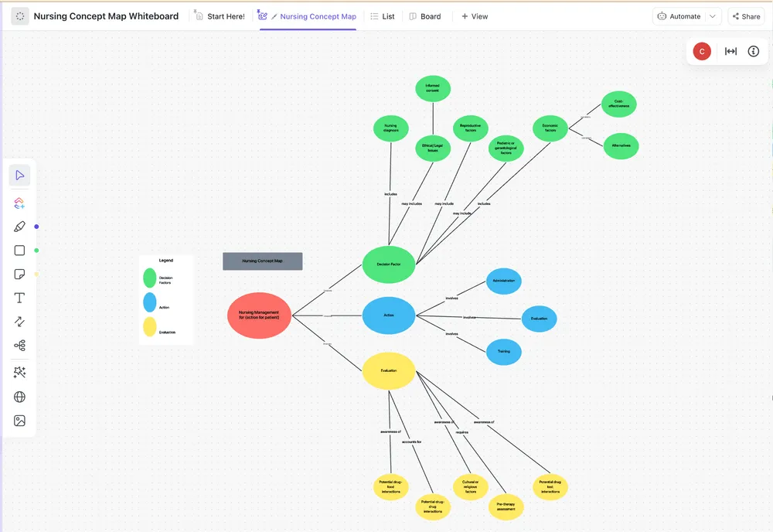The width and height of the screenshot is (773, 532).
Task: Switch to the List tab
Action: point(383,16)
